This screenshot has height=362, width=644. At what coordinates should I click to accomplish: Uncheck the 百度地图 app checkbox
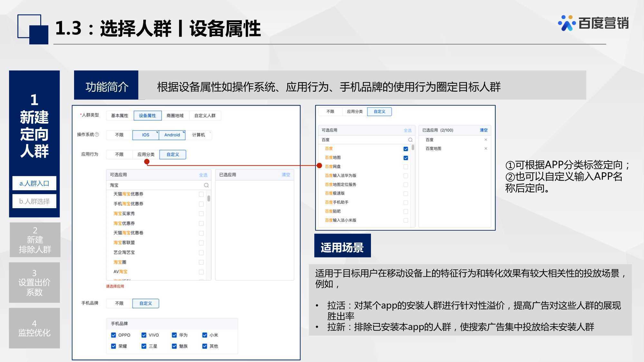(406, 158)
